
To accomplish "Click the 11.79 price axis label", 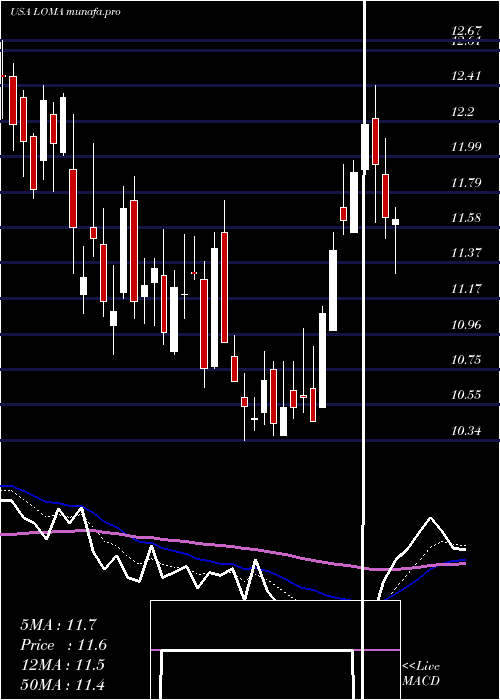I will (x=466, y=182).
